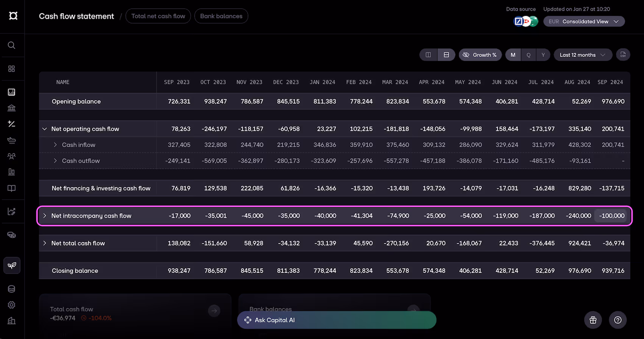Switch to Total net cash flow tab
Screen dimensions: 644x339
158,16
